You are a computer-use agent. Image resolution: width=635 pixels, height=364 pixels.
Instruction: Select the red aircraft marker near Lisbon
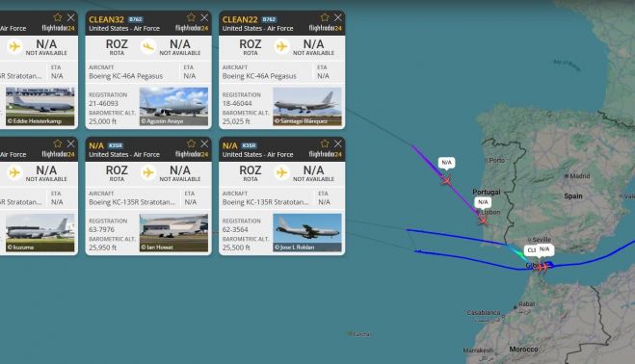pyautogui.click(x=483, y=221)
